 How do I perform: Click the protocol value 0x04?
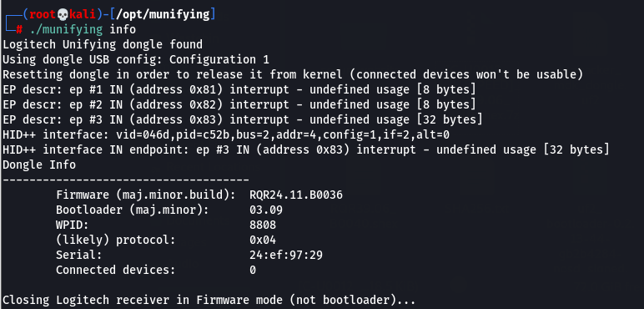coord(263,240)
